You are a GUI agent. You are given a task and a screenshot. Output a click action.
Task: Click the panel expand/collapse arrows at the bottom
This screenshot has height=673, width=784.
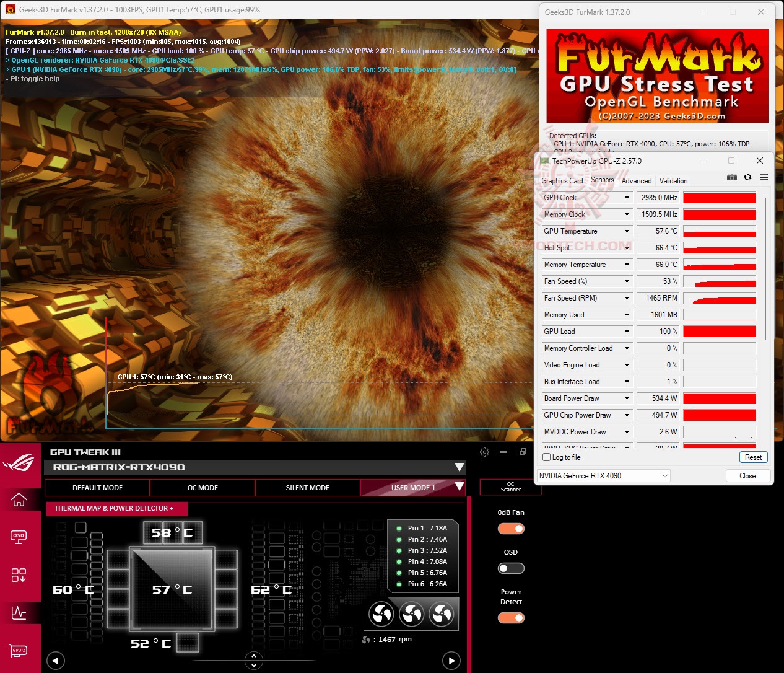tap(254, 661)
